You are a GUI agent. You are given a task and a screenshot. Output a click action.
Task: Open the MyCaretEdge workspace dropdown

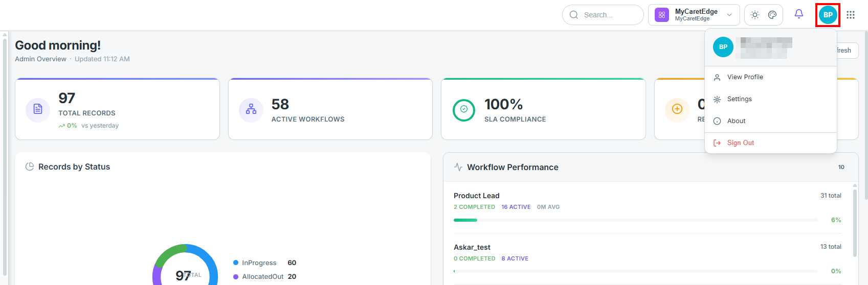point(694,15)
